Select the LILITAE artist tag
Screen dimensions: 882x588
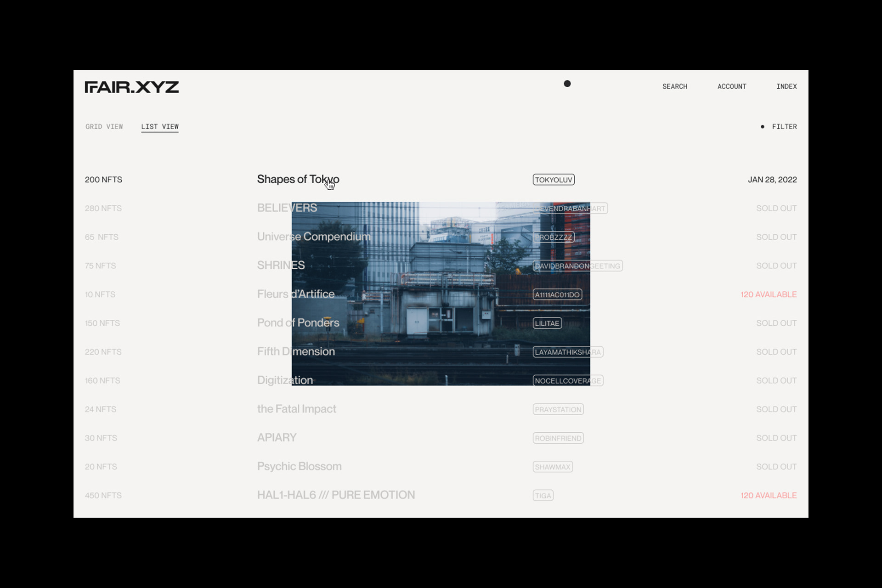547,323
